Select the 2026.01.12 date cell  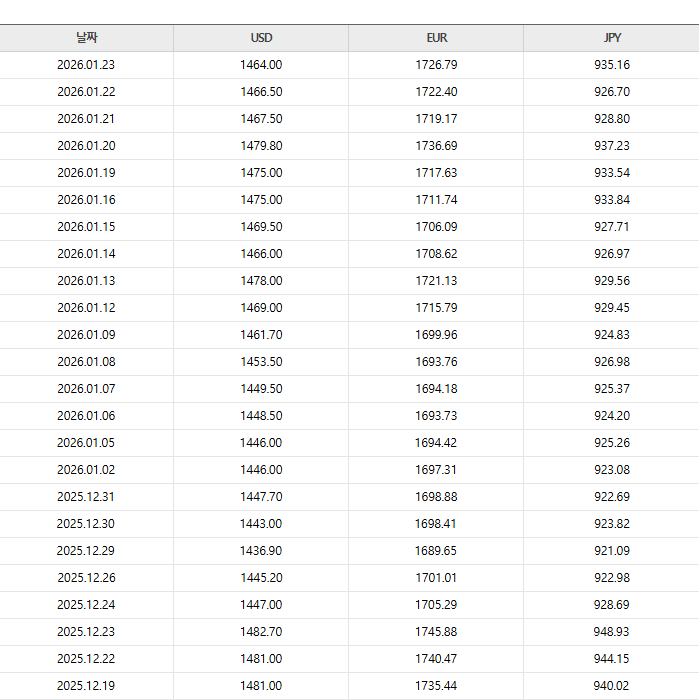[86, 308]
